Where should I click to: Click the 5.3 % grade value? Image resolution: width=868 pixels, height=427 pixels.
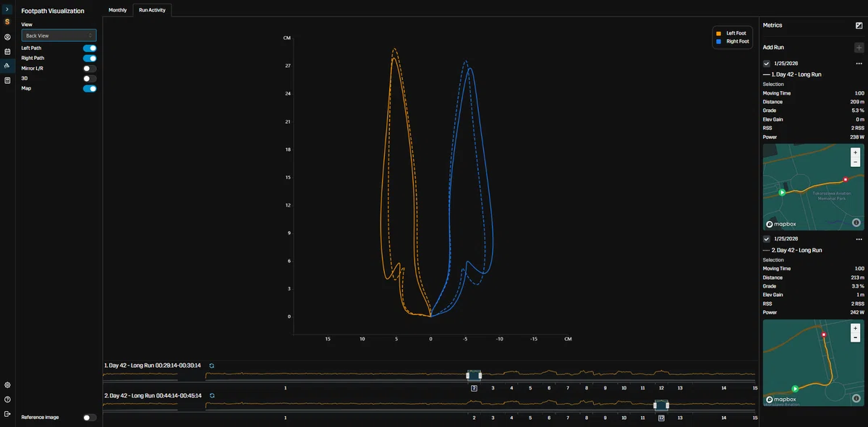point(858,111)
